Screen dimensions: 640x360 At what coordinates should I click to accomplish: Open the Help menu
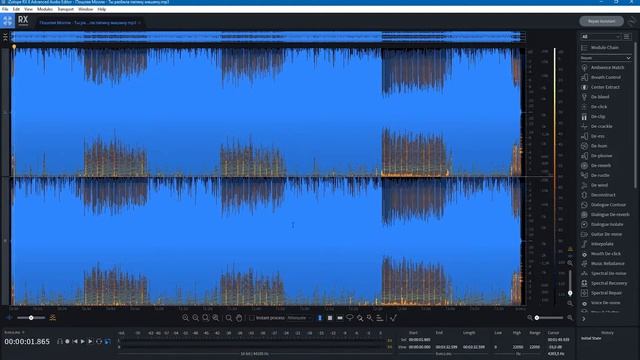tap(102, 9)
